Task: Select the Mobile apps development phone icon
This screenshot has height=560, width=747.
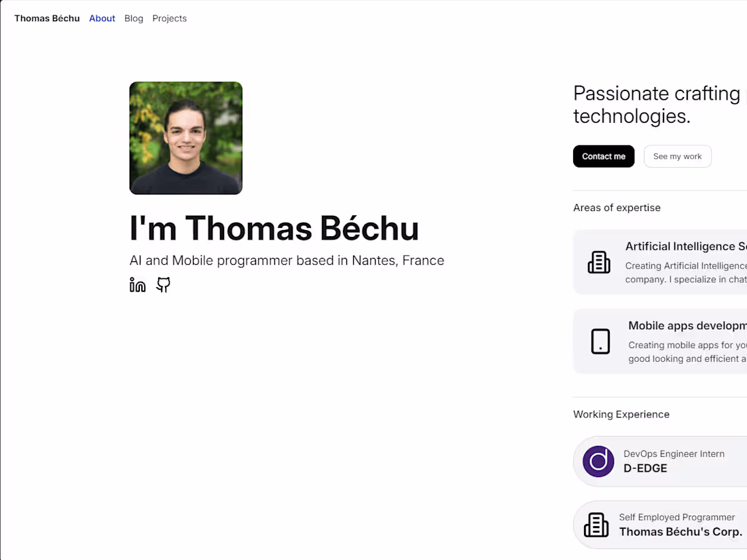Action: pyautogui.click(x=600, y=341)
